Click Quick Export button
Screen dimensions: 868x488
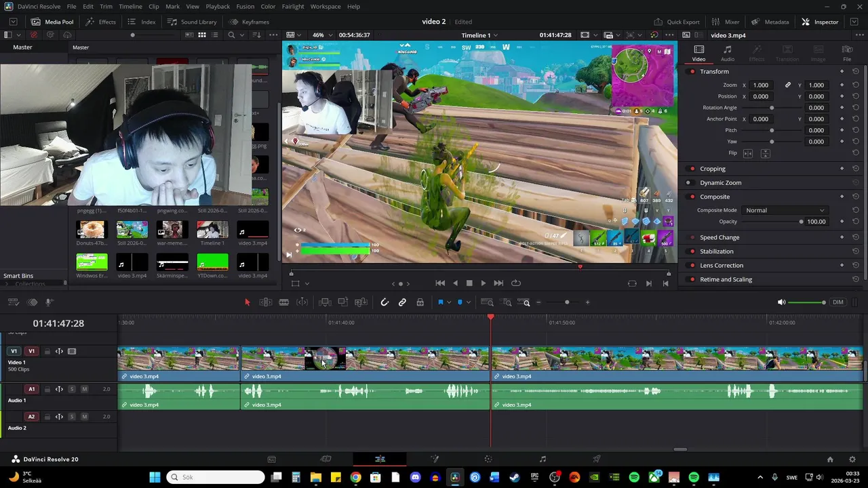(677, 22)
